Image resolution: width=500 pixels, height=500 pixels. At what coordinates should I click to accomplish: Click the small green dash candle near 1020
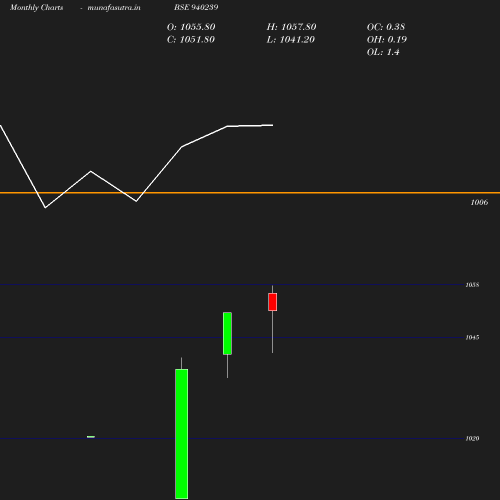[x=91, y=437]
